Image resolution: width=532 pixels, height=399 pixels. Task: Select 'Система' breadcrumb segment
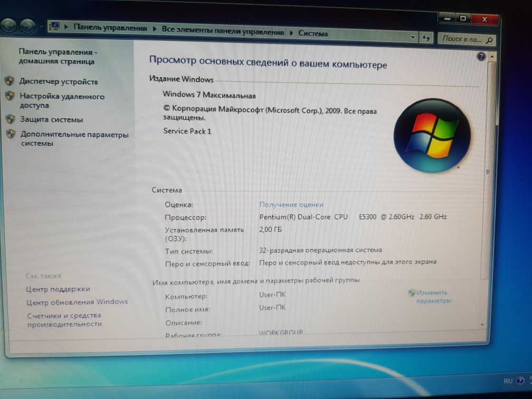point(313,34)
